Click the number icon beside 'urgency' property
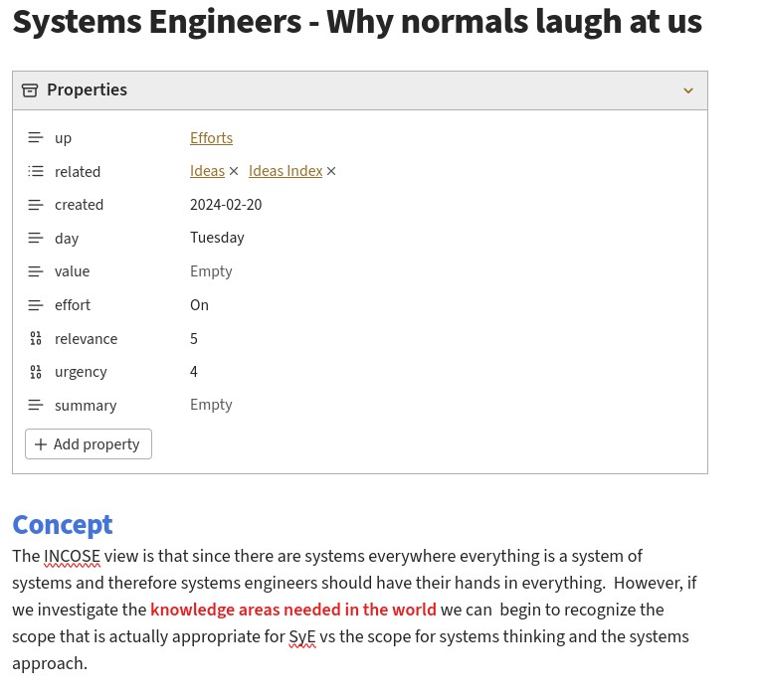Image resolution: width=762 pixels, height=700 pixels. pyautogui.click(x=36, y=372)
